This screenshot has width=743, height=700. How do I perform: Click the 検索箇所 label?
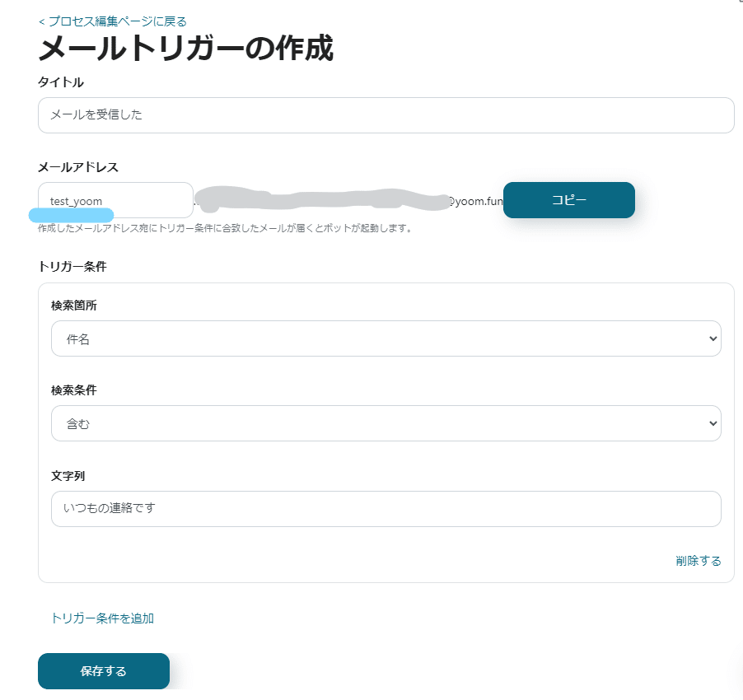tap(74, 306)
